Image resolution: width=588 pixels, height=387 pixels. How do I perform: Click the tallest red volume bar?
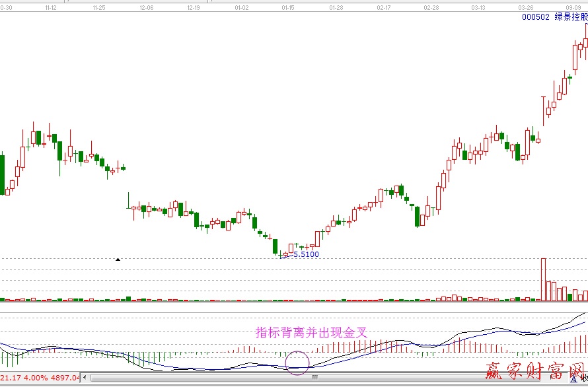[543, 279]
